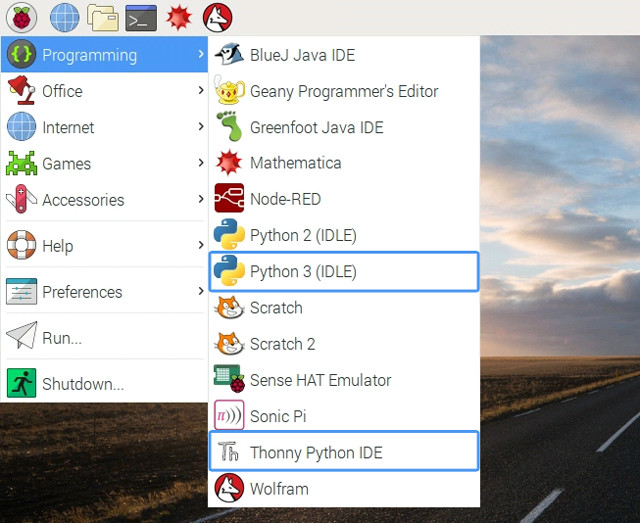Image resolution: width=640 pixels, height=523 pixels.
Task: Launch Thonny Python IDE
Action: coord(344,452)
